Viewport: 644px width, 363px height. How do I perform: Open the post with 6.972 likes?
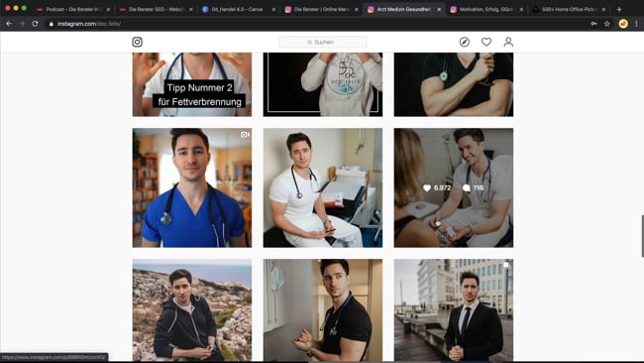point(454,187)
